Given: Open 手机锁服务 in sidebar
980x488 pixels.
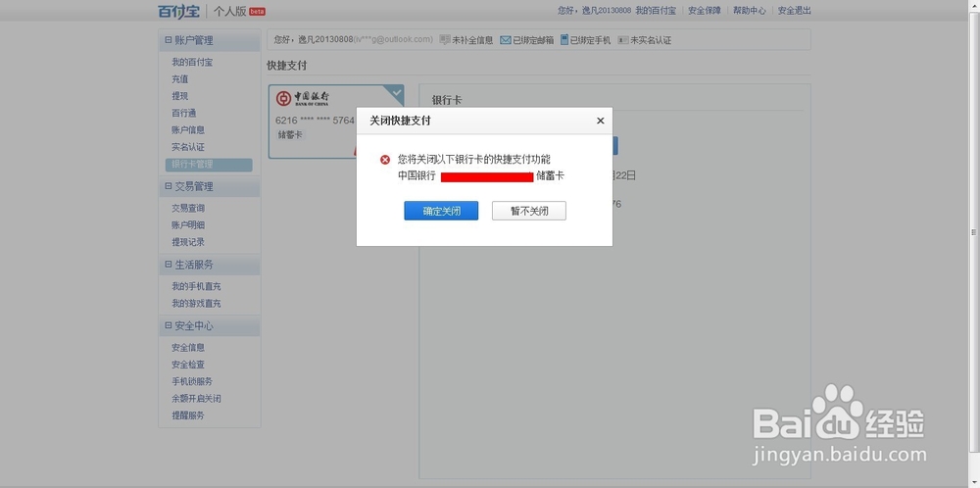Looking at the screenshot, I should 192,381.
